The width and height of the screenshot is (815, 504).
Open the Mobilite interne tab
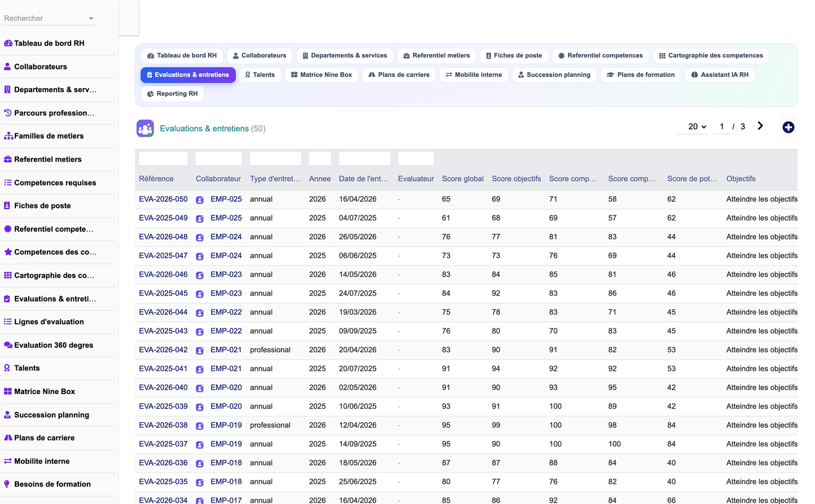pos(474,75)
